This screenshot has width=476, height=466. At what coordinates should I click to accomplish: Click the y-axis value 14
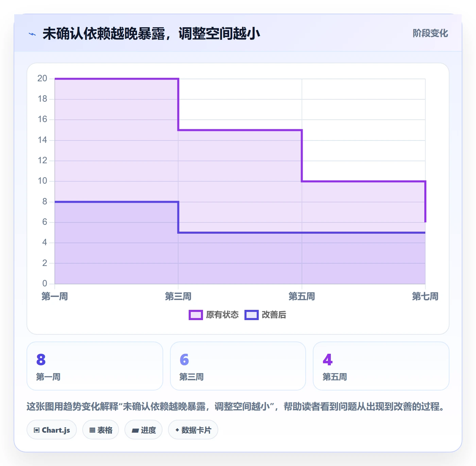coord(42,140)
